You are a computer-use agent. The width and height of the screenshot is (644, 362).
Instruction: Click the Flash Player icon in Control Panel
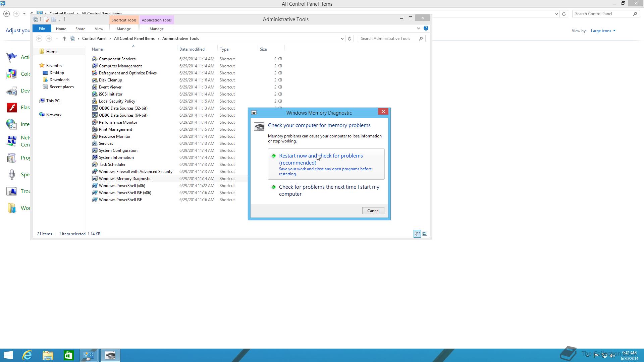click(12, 108)
